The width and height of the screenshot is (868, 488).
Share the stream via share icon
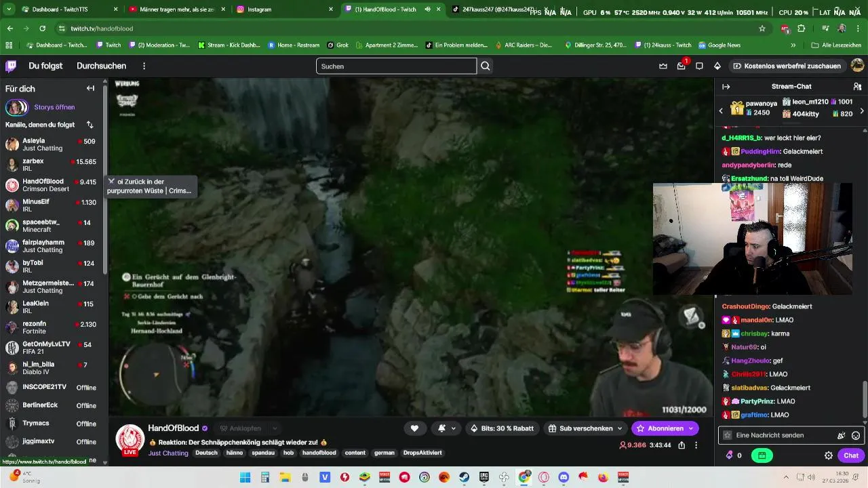point(682,445)
